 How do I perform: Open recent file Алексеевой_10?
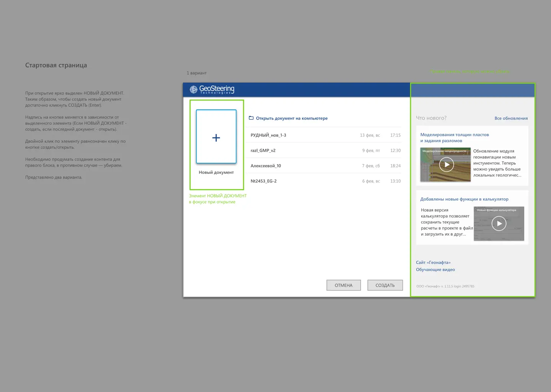click(324, 166)
